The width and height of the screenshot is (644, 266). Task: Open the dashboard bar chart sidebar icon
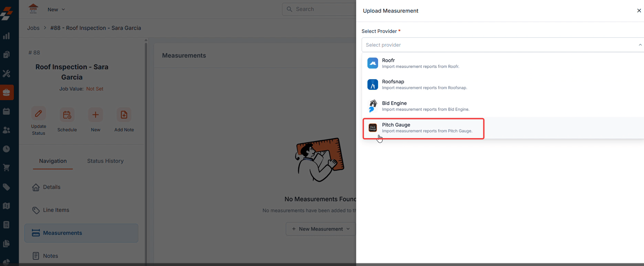pos(6,36)
